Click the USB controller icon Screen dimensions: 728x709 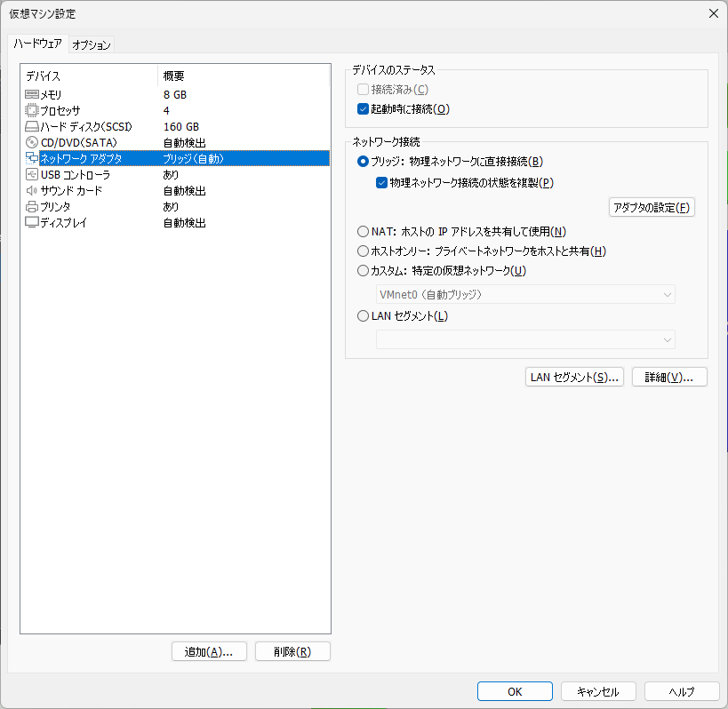pyautogui.click(x=32, y=174)
